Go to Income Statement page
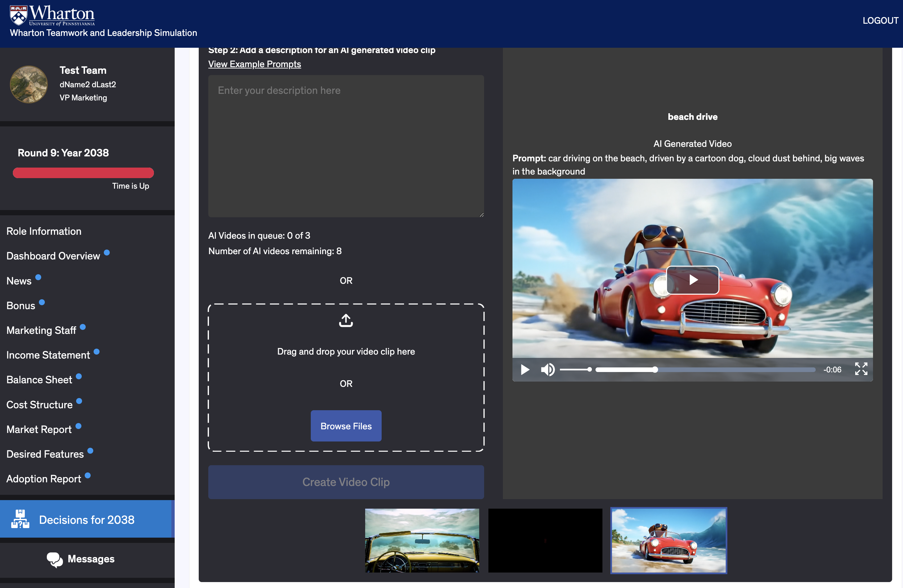The width and height of the screenshot is (903, 588). [48, 355]
